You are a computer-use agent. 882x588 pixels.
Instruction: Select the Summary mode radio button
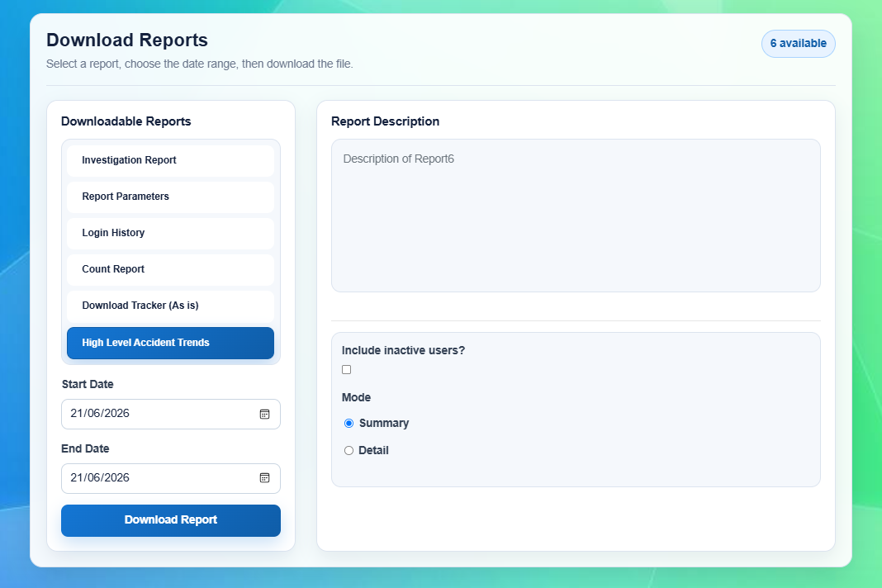coord(349,423)
